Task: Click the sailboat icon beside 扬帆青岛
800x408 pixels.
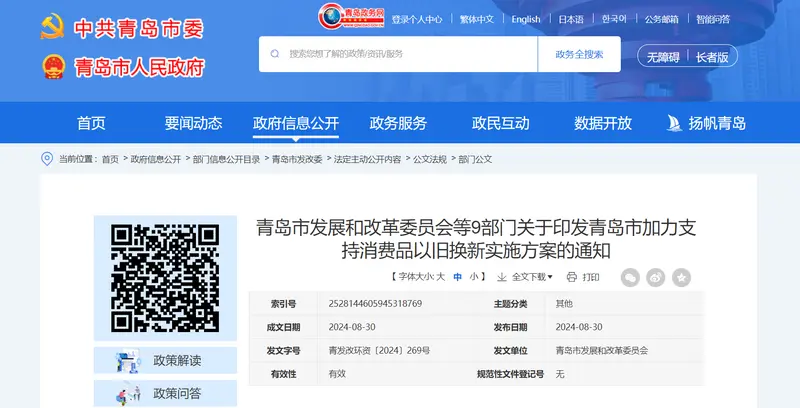Action: 674,123
